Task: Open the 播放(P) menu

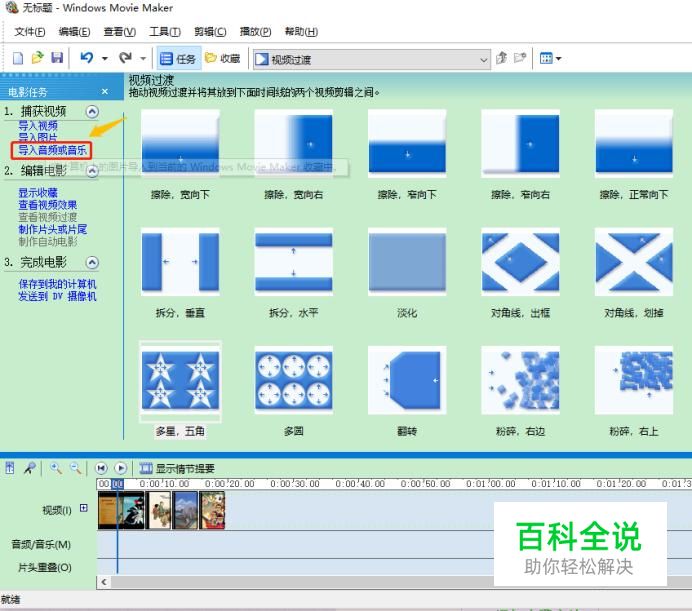Action: point(256,32)
